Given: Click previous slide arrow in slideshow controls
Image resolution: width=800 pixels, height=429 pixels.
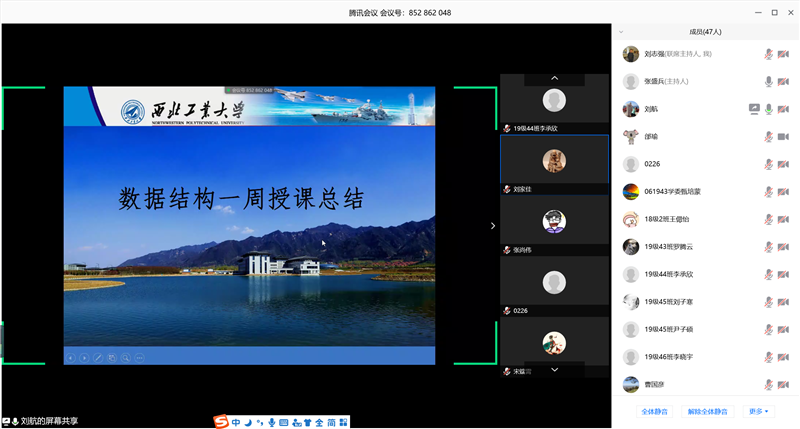Looking at the screenshot, I should coord(71,358).
